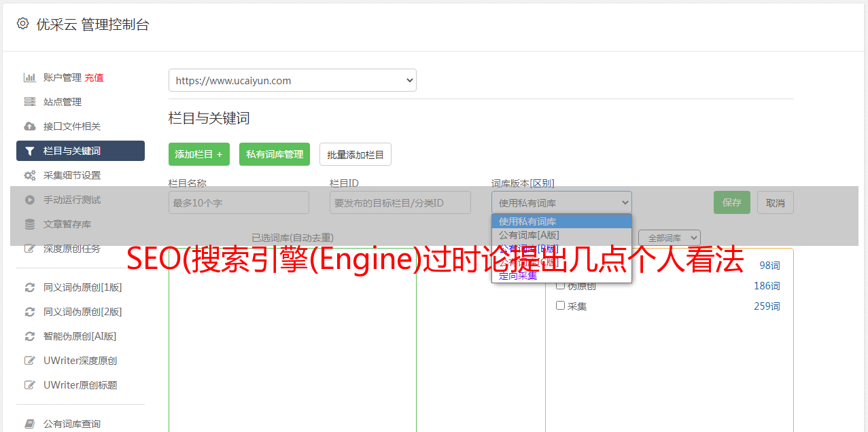This screenshot has width=868, height=432.
Task: Click the refresh icon of 同义词伪原创[1版]
Action: tap(29, 287)
